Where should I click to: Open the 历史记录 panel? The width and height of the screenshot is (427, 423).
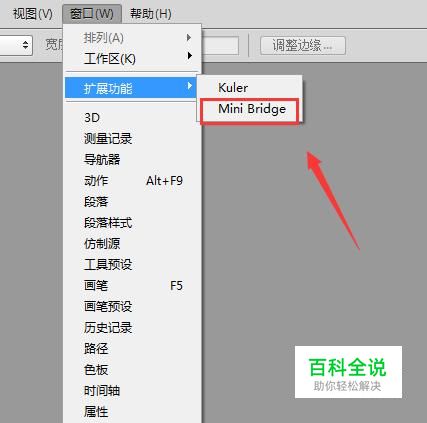coord(133,328)
